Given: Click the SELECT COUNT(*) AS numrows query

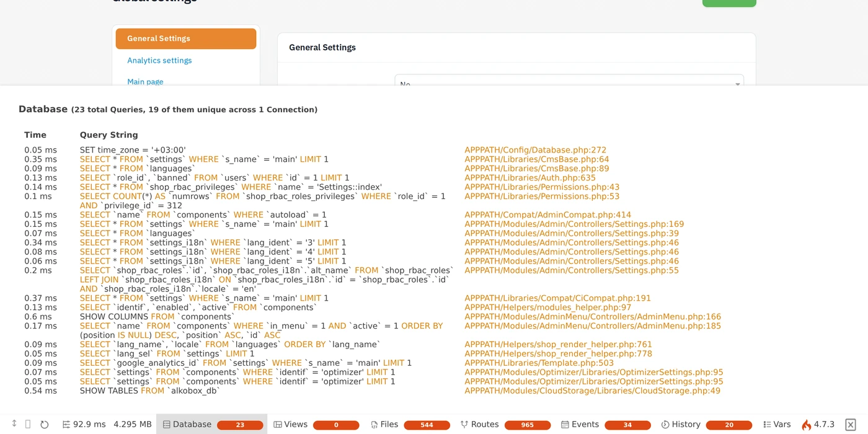Looking at the screenshot, I should pyautogui.click(x=263, y=201).
